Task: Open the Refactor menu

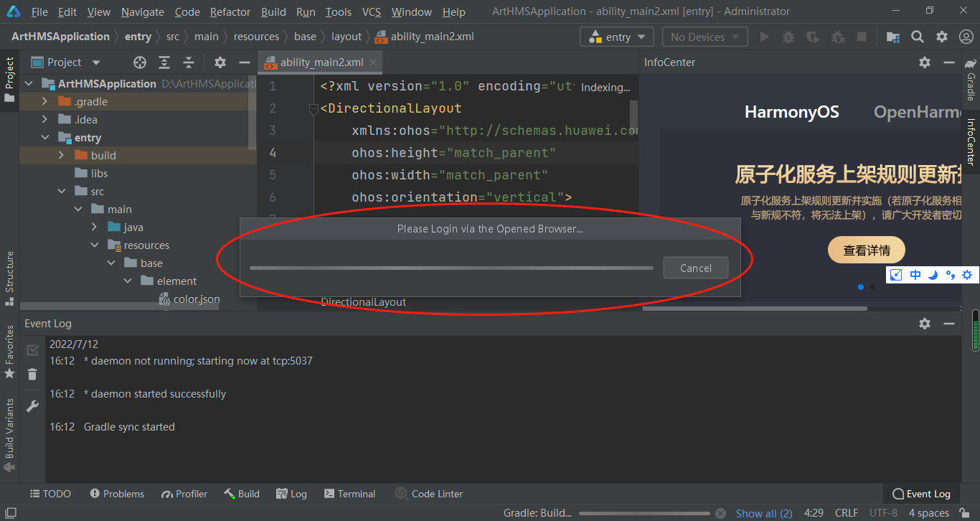Action: [230, 12]
